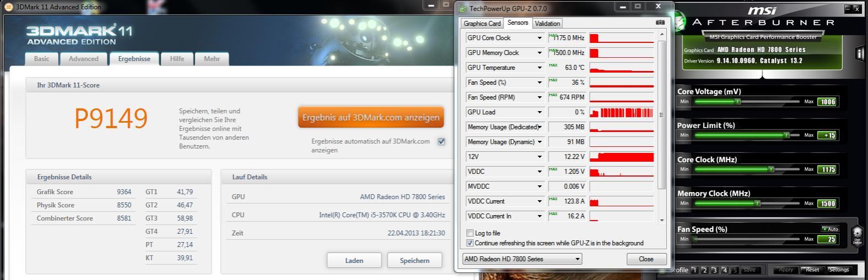Open the Memory Usage (Dedicated) sensor dropdown
This screenshot has height=280, width=868.
[x=539, y=127]
